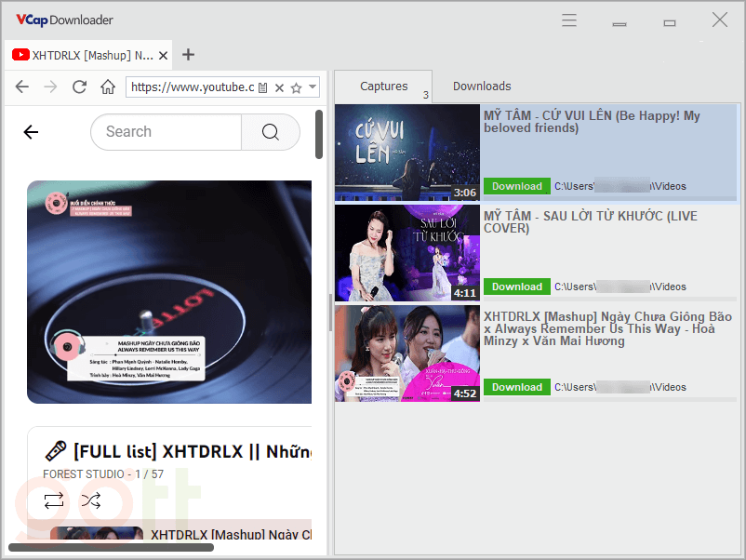Open the VCap hamburger menu

(569, 20)
